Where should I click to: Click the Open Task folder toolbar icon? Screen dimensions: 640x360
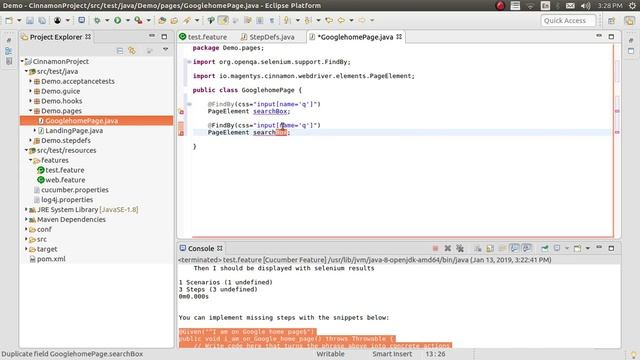coord(174,20)
